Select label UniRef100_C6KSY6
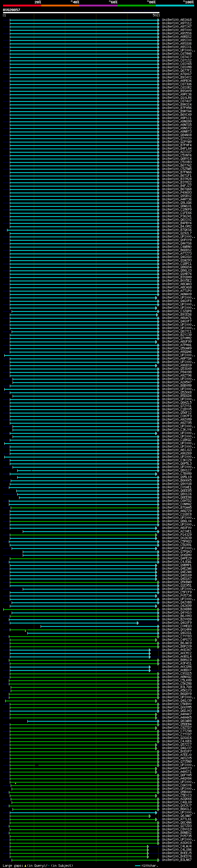The height and width of the screenshot is (868, 197). 177,785
